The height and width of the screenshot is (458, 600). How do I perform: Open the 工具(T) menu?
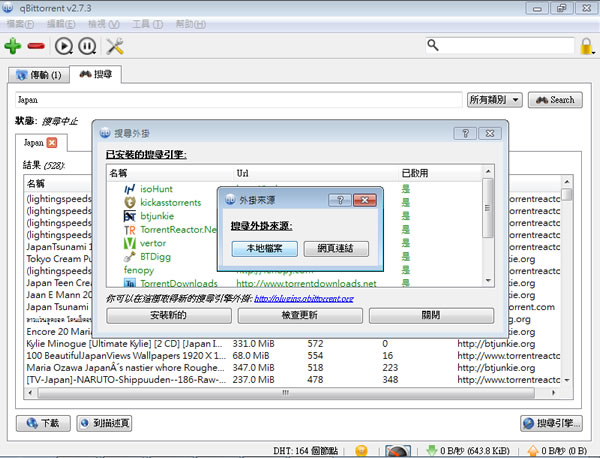pyautogui.click(x=147, y=24)
